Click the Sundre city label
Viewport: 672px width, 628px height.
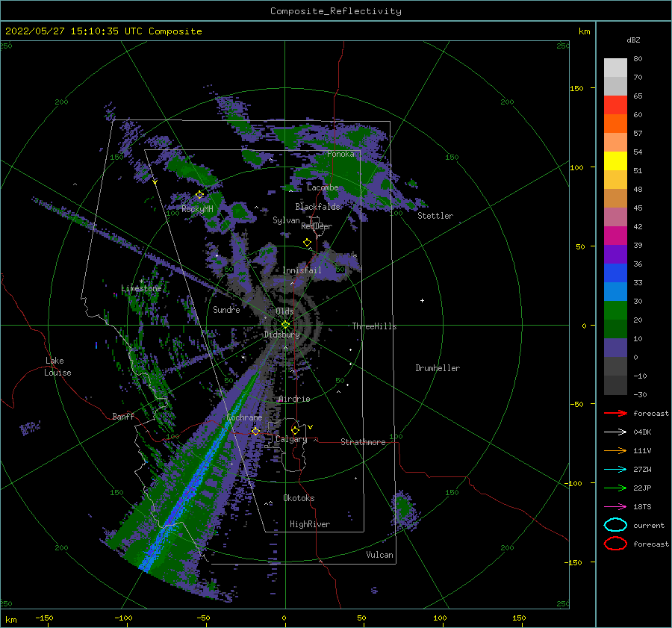(226, 309)
